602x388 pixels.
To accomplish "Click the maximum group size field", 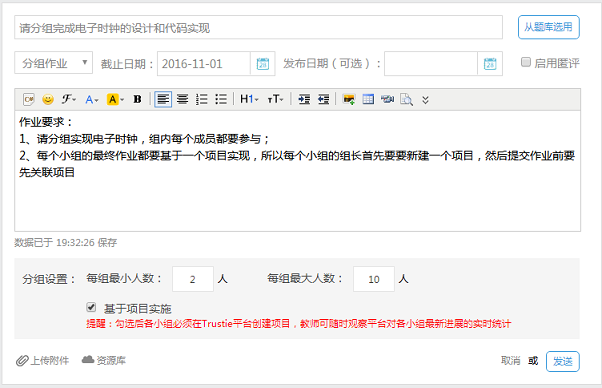I will click(374, 279).
